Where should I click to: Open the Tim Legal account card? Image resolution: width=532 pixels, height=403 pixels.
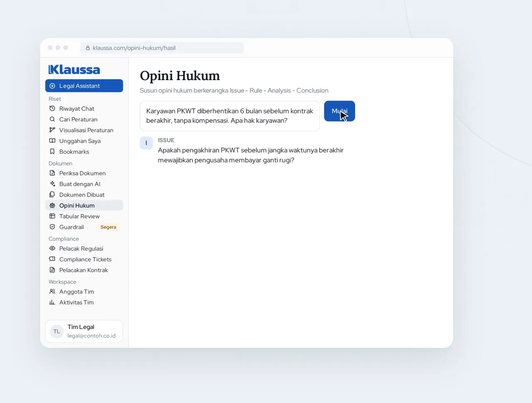click(84, 332)
